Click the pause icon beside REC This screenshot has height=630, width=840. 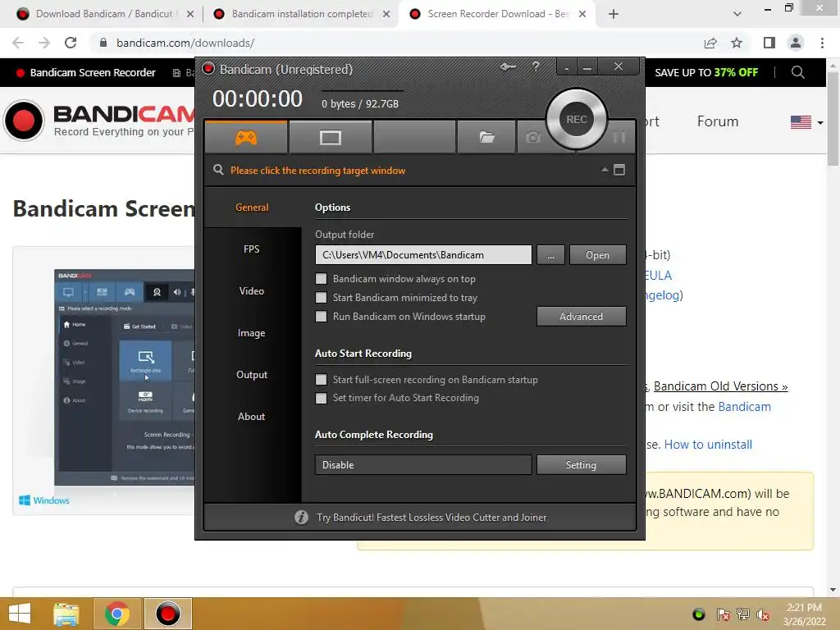click(619, 137)
